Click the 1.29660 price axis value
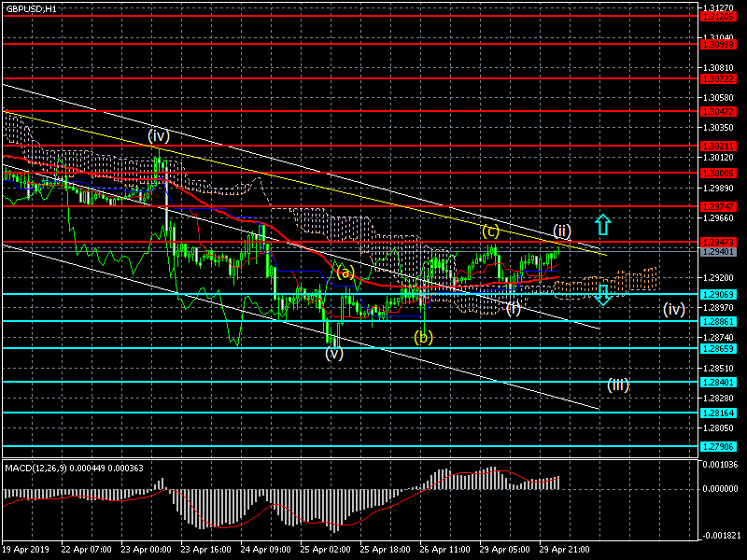The height and width of the screenshot is (560, 747). (x=718, y=218)
